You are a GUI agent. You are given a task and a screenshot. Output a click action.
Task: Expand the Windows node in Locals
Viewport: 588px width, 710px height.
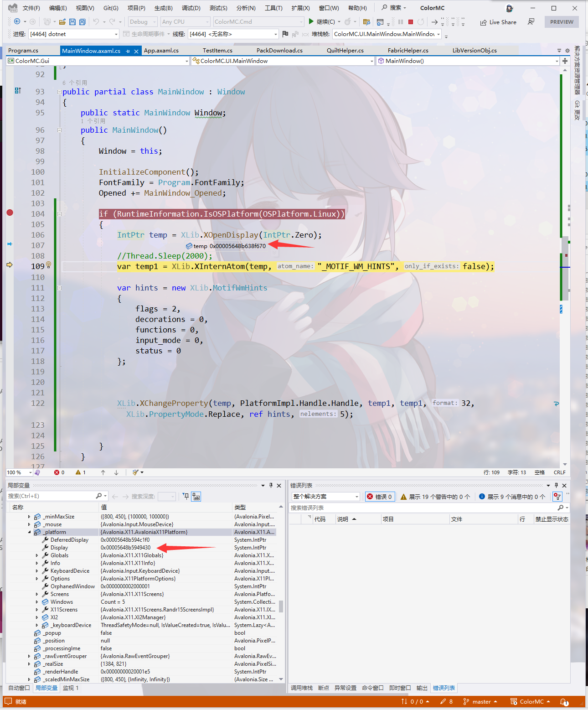point(37,601)
